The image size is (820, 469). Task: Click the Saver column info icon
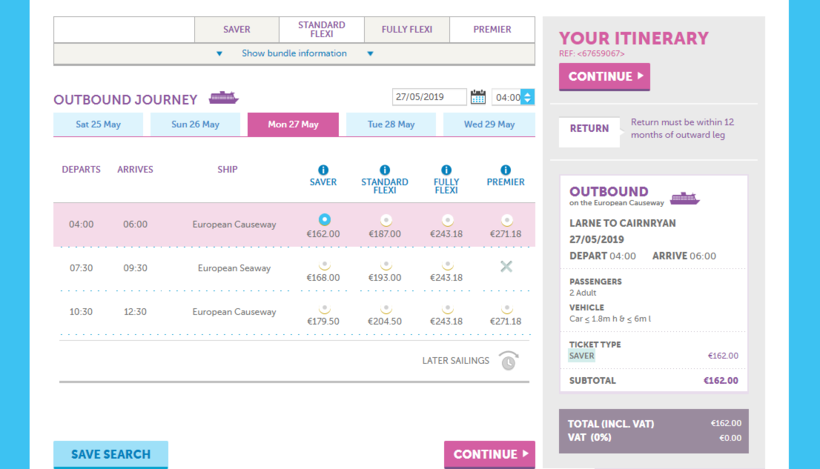pyautogui.click(x=323, y=170)
